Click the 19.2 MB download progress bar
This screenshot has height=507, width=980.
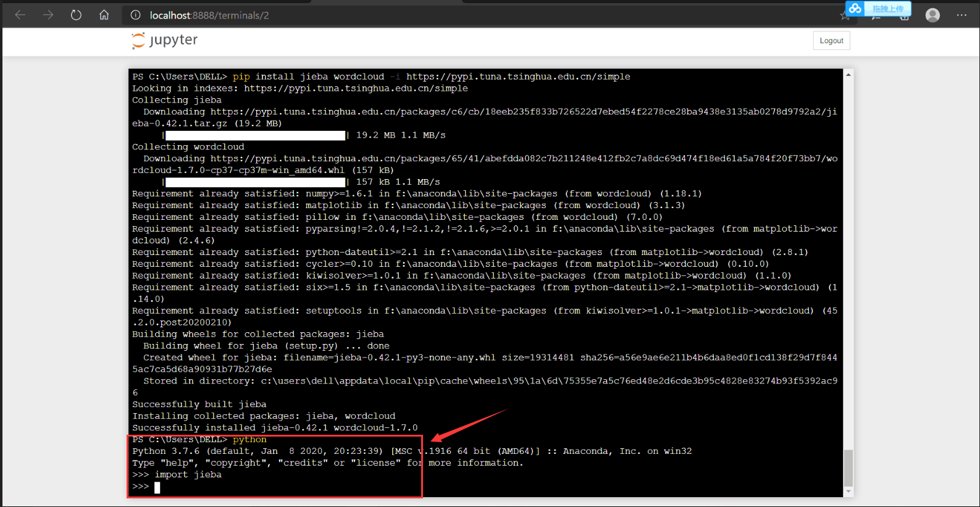[255, 135]
